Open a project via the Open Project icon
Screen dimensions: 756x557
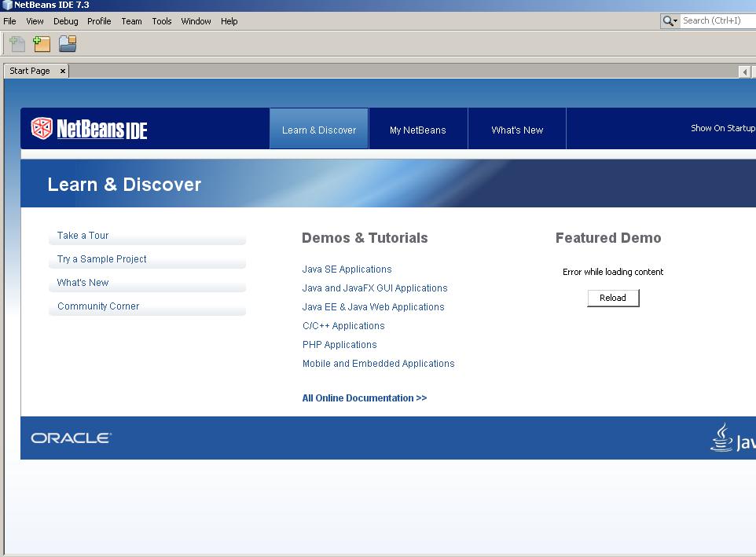coord(67,44)
